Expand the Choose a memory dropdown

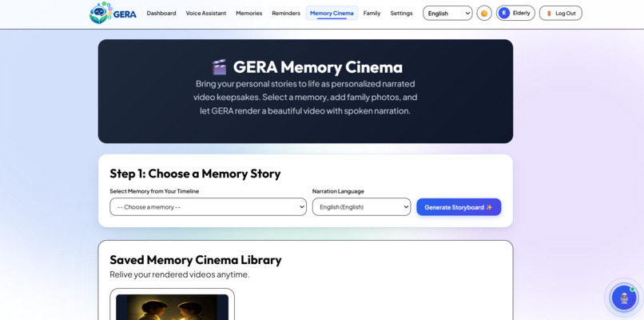point(208,207)
